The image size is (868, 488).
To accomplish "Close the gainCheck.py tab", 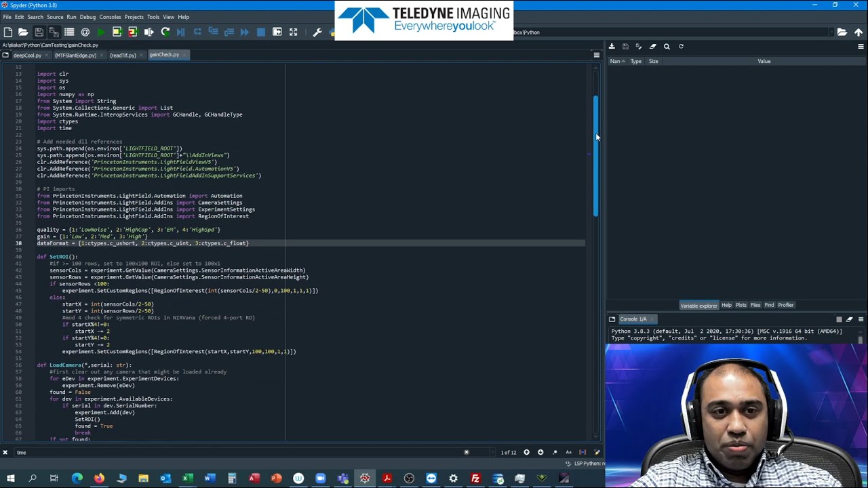I will (x=186, y=55).
